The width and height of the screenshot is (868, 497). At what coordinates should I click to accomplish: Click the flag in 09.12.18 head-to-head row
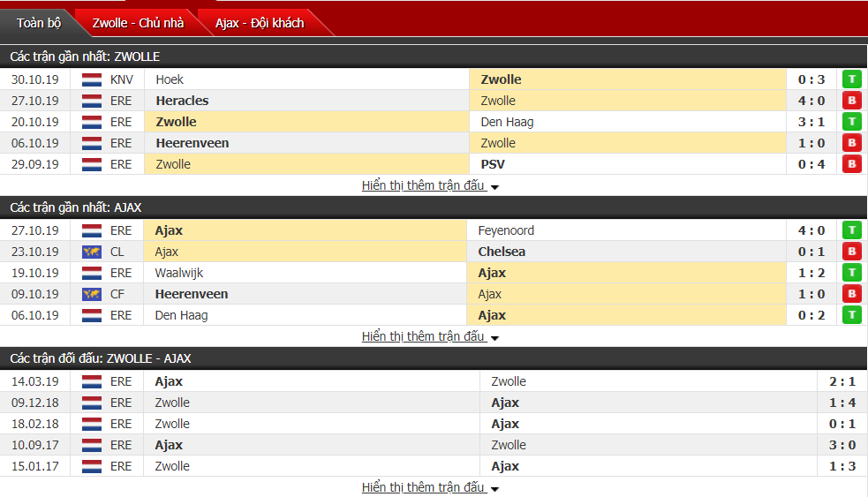point(92,403)
